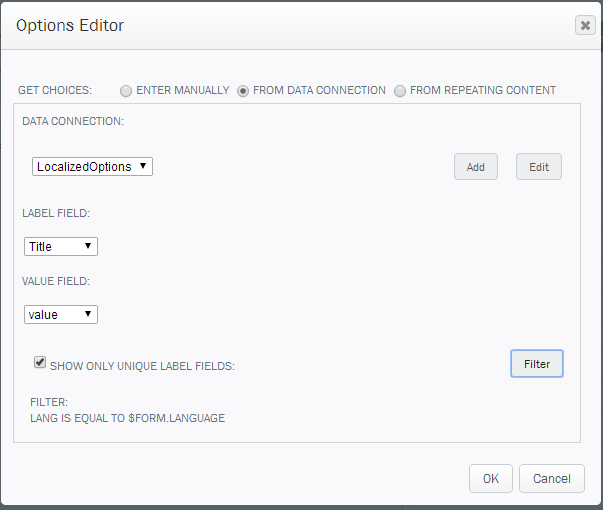Click the LABEL FIELD heading text
Screen dimensions: 603x510
click(56, 213)
